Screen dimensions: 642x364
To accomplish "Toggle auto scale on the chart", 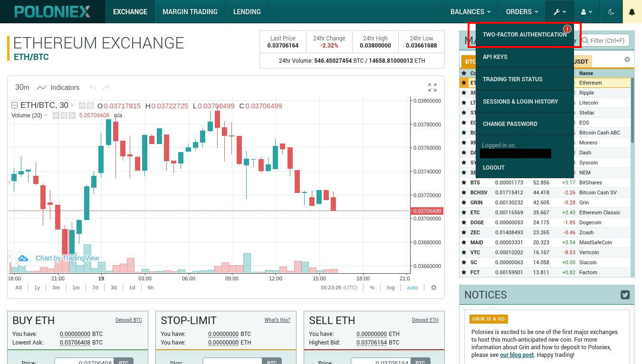I will [412, 287].
